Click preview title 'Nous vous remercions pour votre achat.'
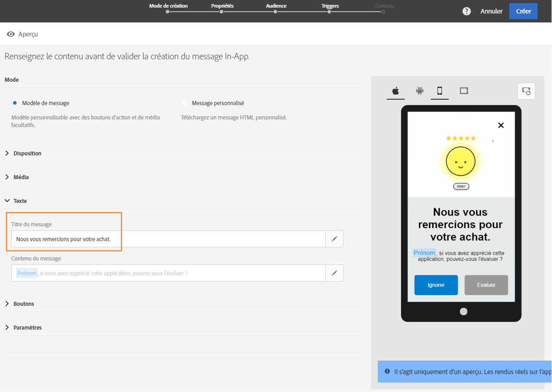 [x=460, y=225]
